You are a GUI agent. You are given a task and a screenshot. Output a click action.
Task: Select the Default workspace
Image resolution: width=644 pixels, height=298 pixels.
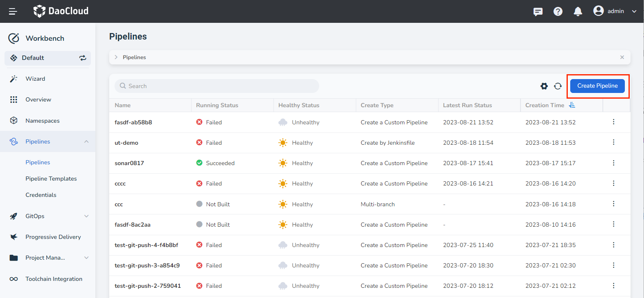(48, 58)
